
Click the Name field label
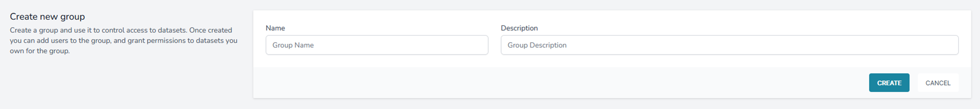pyautogui.click(x=275, y=28)
